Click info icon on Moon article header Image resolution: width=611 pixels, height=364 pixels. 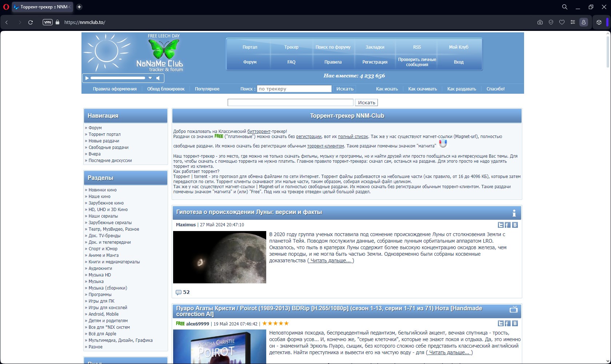click(514, 213)
